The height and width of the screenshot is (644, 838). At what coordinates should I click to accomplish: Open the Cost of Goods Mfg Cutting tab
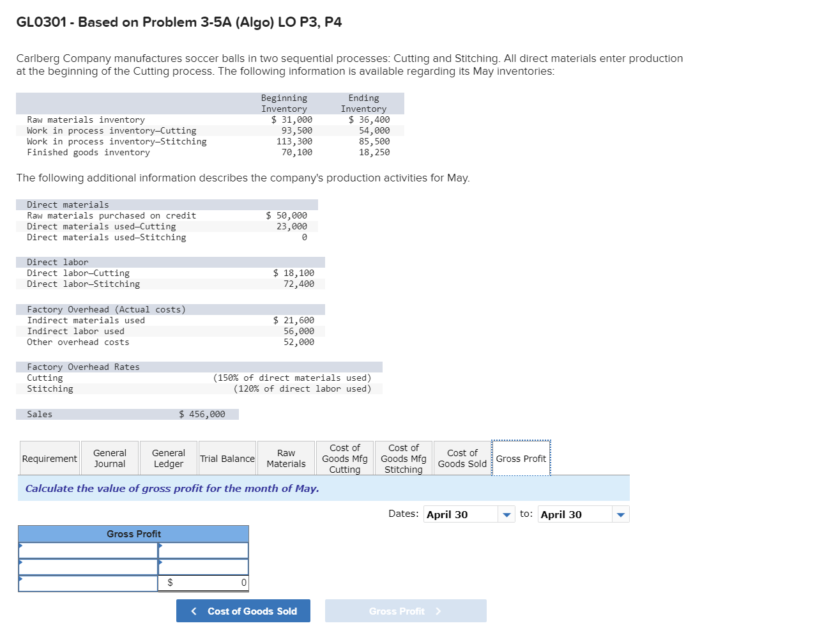coord(344,457)
